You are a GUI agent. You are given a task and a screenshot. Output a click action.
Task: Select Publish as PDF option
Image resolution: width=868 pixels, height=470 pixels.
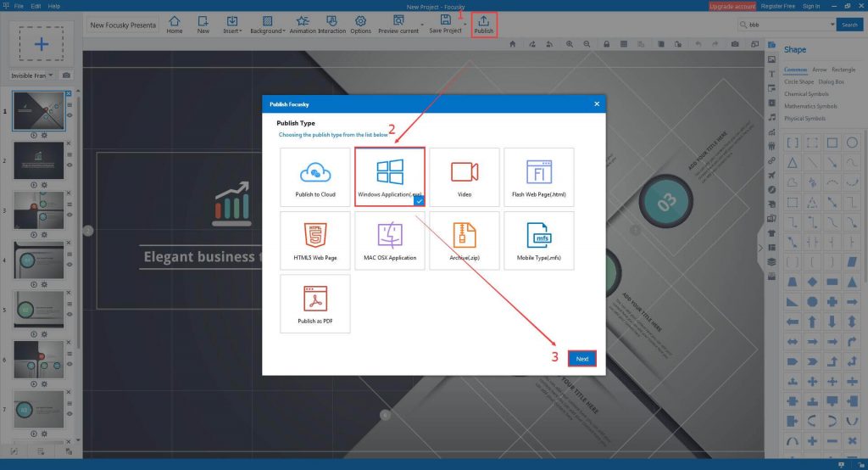315,303
